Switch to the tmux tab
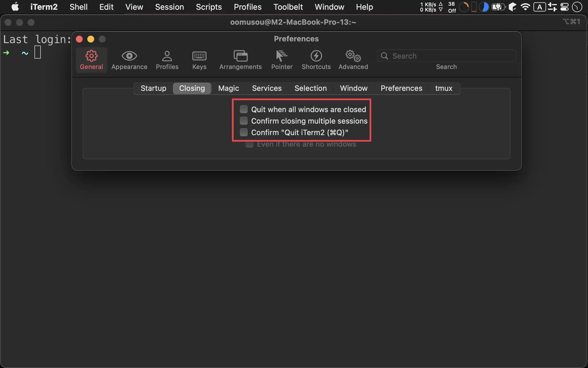The height and width of the screenshot is (368, 588). click(444, 88)
